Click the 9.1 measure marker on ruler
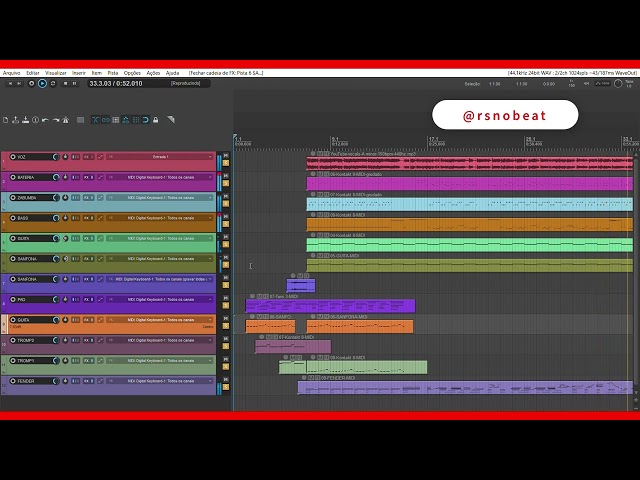640x480 pixels. [x=335, y=140]
